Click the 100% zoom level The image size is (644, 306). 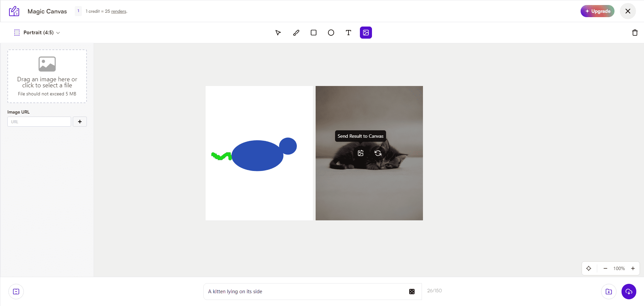619,268
